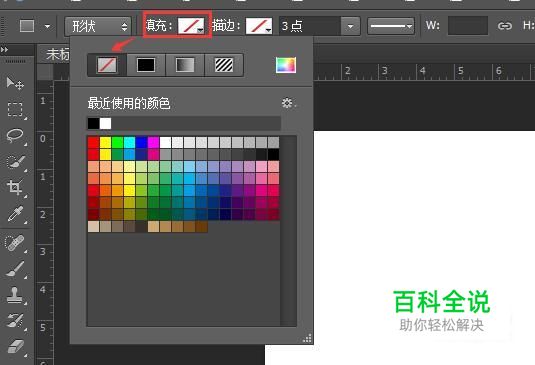Viewport: 535px width, 365px height.
Task: Select the Clone Stamp tool
Action: pos(15,295)
